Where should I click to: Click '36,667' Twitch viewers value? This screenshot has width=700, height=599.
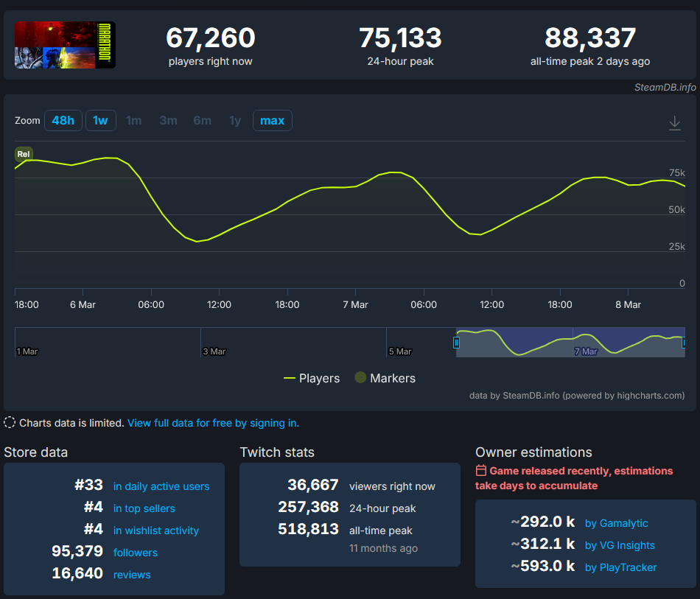(x=312, y=485)
